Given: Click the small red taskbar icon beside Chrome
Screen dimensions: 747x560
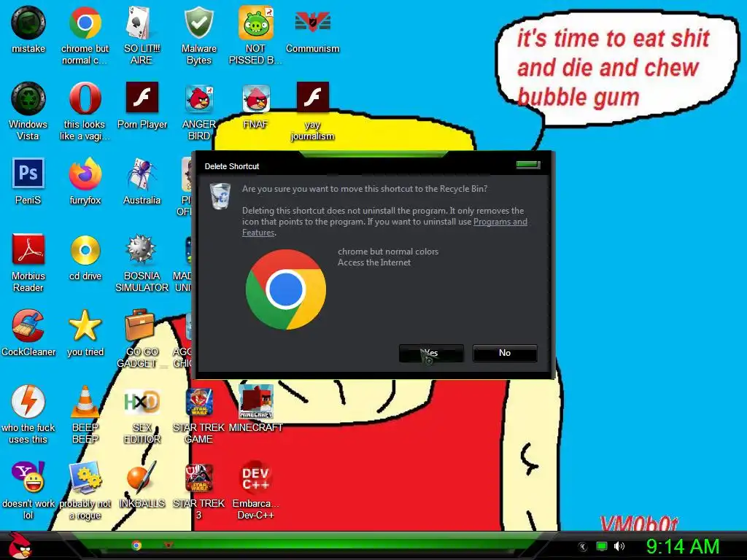Looking at the screenshot, I should [x=168, y=544].
